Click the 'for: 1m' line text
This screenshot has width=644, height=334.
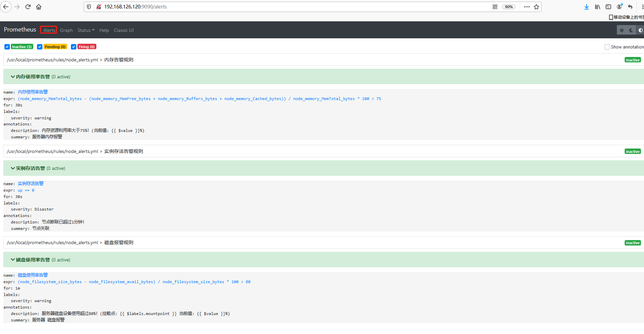coord(12,288)
